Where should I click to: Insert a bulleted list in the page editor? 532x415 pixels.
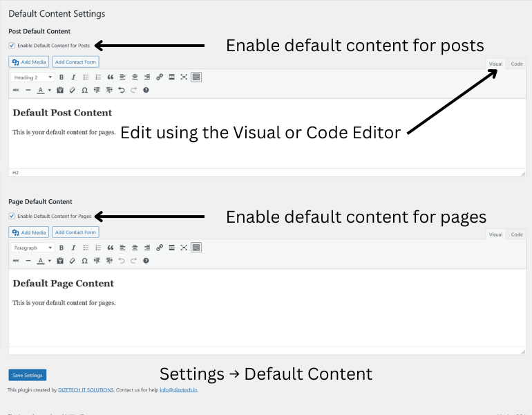(86, 248)
